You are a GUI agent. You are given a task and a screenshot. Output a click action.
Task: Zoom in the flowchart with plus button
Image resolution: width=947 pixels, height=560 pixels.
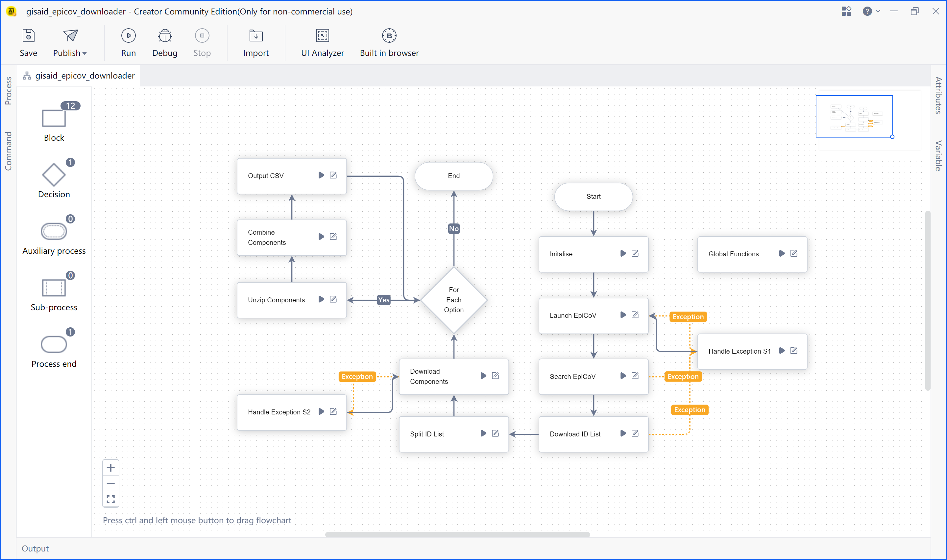(x=110, y=468)
